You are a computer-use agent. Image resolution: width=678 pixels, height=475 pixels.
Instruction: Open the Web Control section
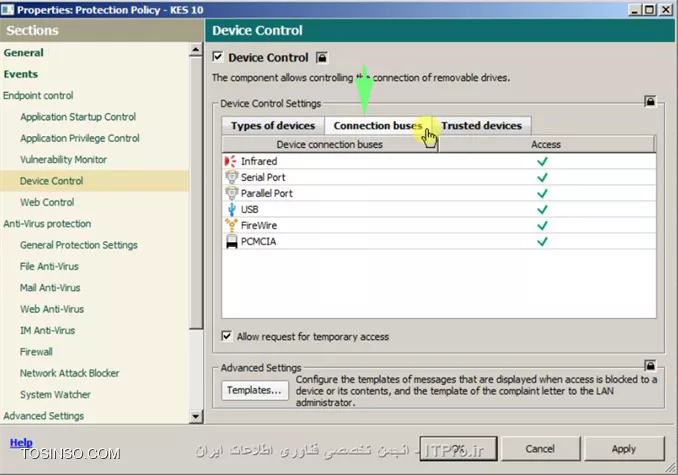pyautogui.click(x=47, y=202)
